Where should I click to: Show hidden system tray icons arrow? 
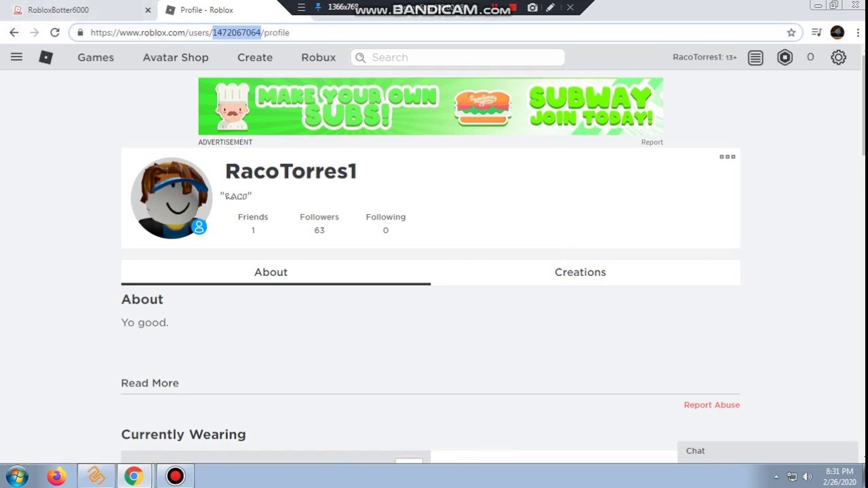coord(776,476)
